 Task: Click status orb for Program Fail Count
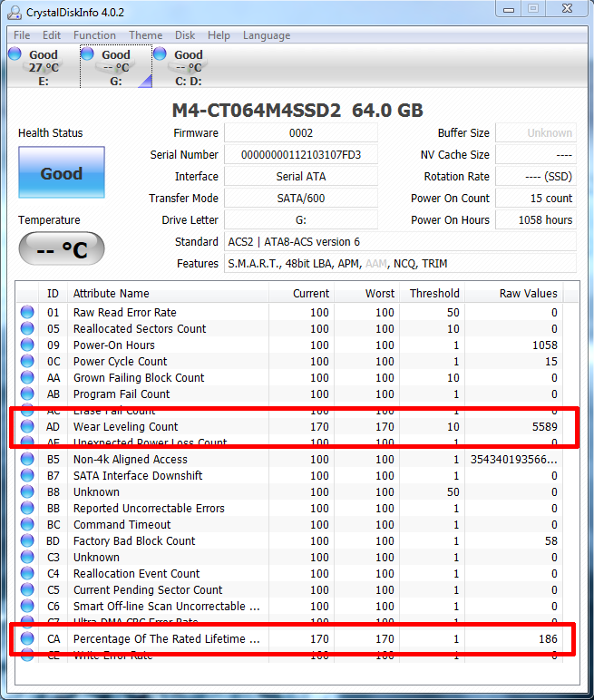pos(27,394)
